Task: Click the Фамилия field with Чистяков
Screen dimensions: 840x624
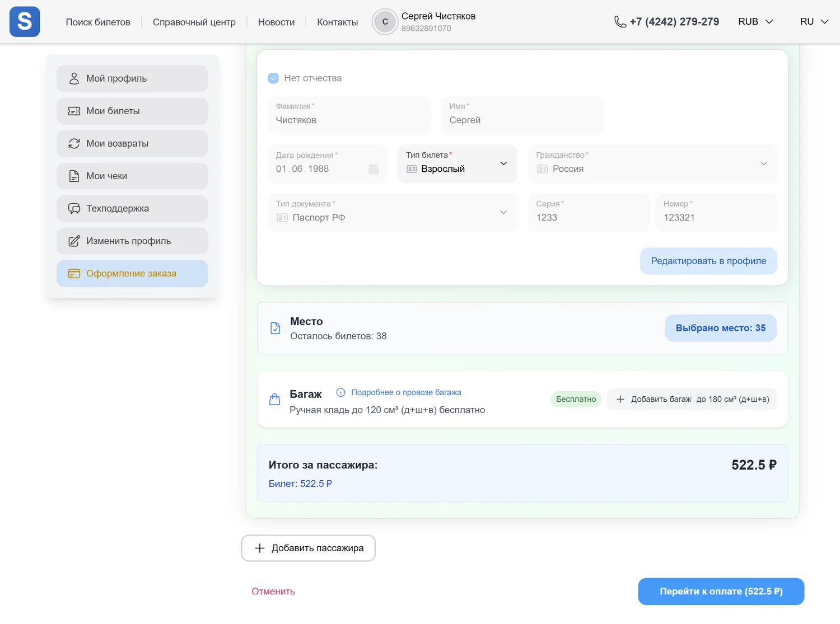Action: (349, 115)
